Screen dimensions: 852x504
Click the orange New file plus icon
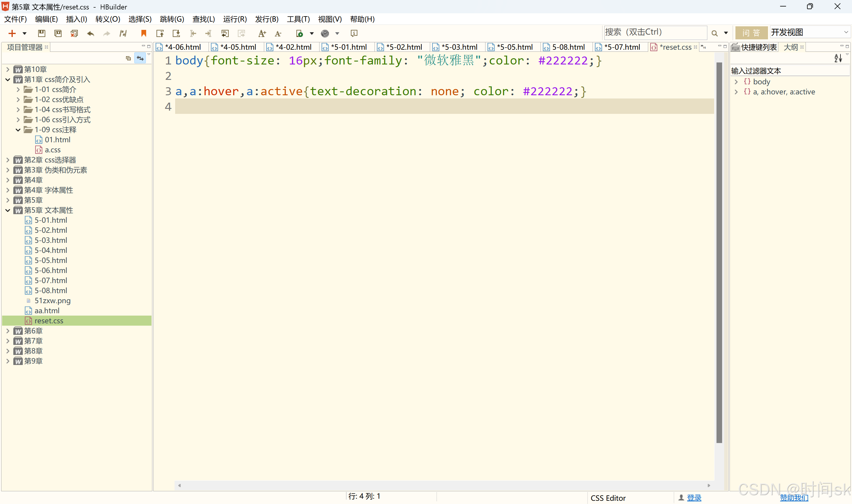12,33
